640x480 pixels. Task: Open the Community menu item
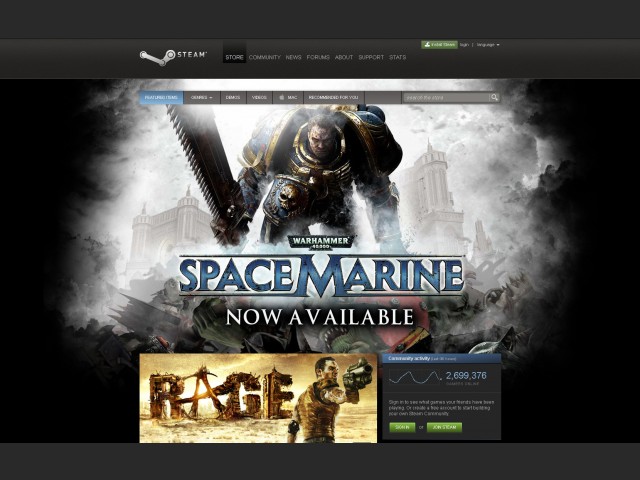264,57
